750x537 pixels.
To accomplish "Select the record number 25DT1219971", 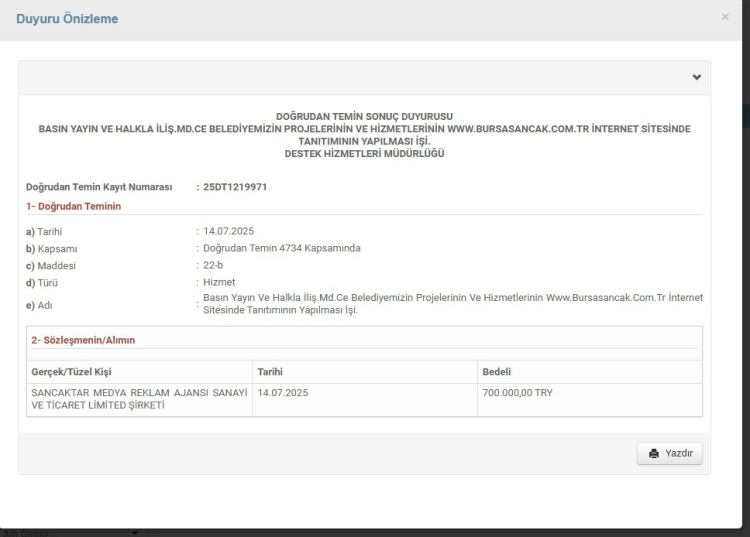I will click(232, 187).
